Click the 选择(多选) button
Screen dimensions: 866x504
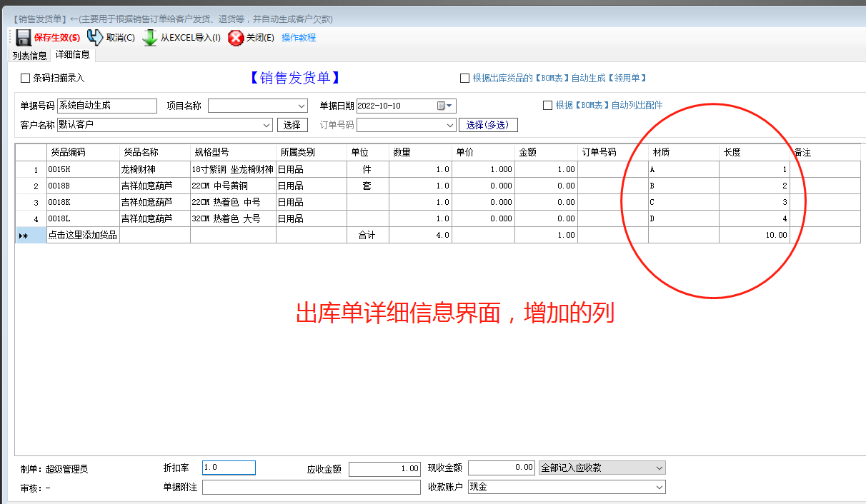pos(488,124)
